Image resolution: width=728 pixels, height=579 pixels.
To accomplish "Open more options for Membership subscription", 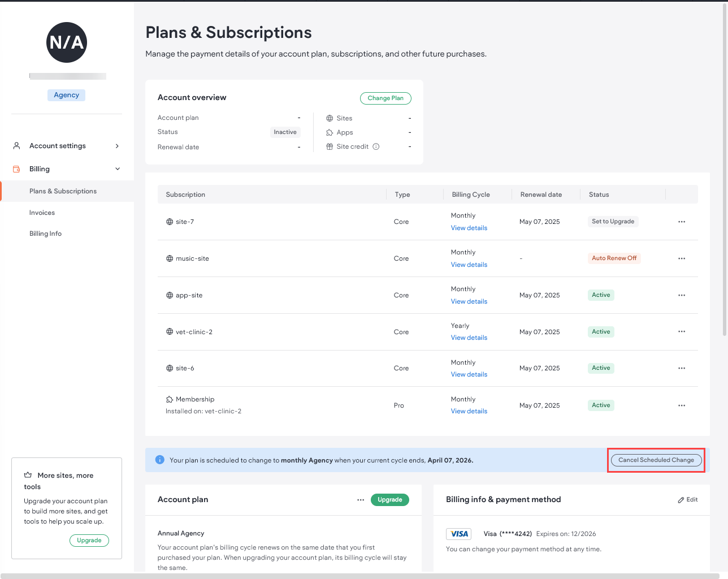I will coord(681,405).
